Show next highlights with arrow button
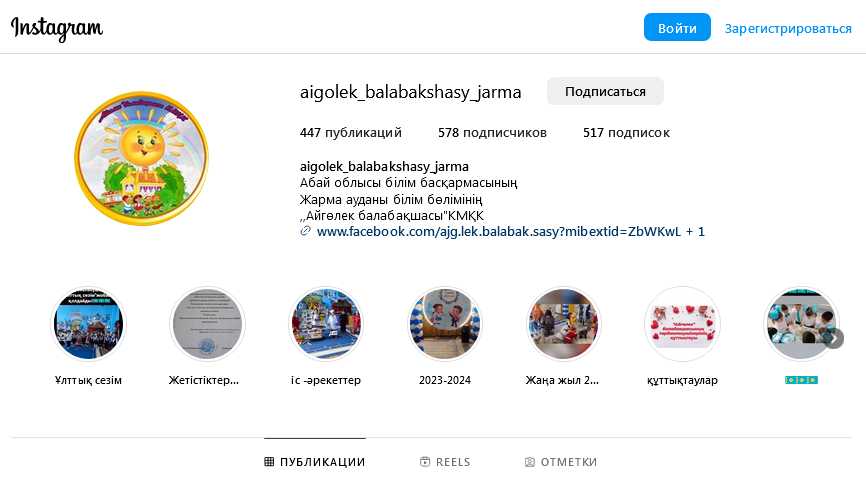The width and height of the screenshot is (866, 480). click(834, 338)
